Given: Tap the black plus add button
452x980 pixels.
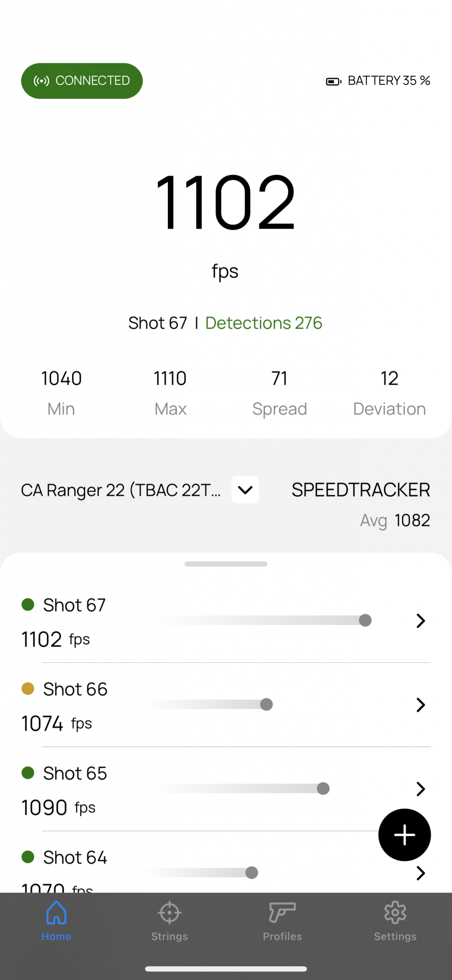Looking at the screenshot, I should 405,835.
